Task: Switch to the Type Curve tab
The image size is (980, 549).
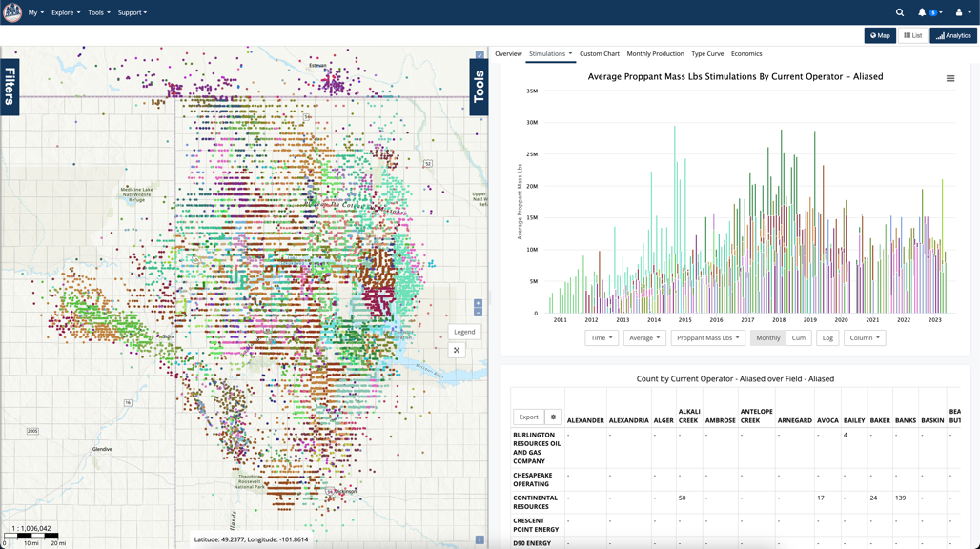Action: coord(707,54)
